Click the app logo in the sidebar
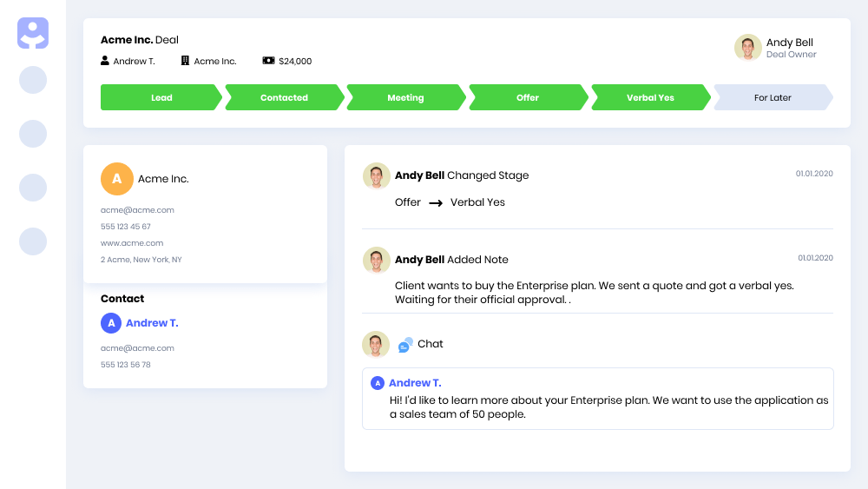Viewport: 868px width, 489px height. (33, 33)
